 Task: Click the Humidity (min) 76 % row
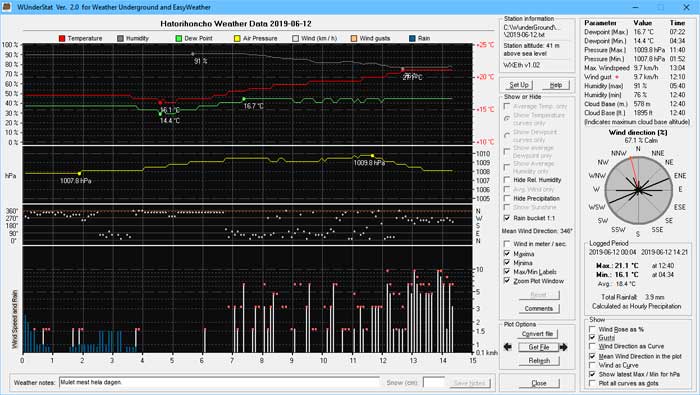tap(635, 95)
